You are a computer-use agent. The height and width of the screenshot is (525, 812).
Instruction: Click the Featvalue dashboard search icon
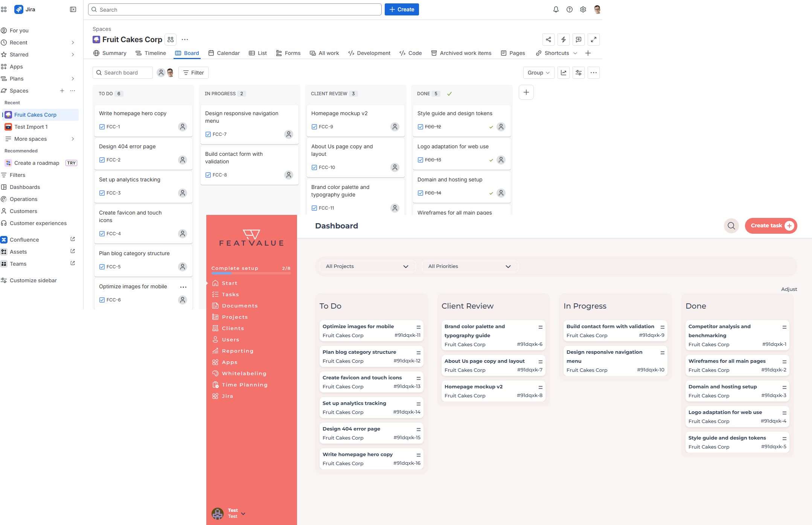coord(731,225)
